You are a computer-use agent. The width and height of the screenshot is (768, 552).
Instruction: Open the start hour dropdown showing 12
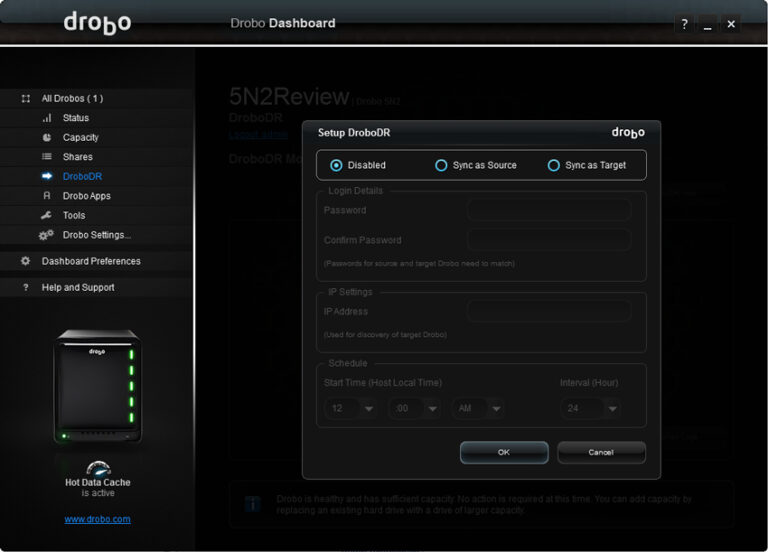pyautogui.click(x=350, y=408)
